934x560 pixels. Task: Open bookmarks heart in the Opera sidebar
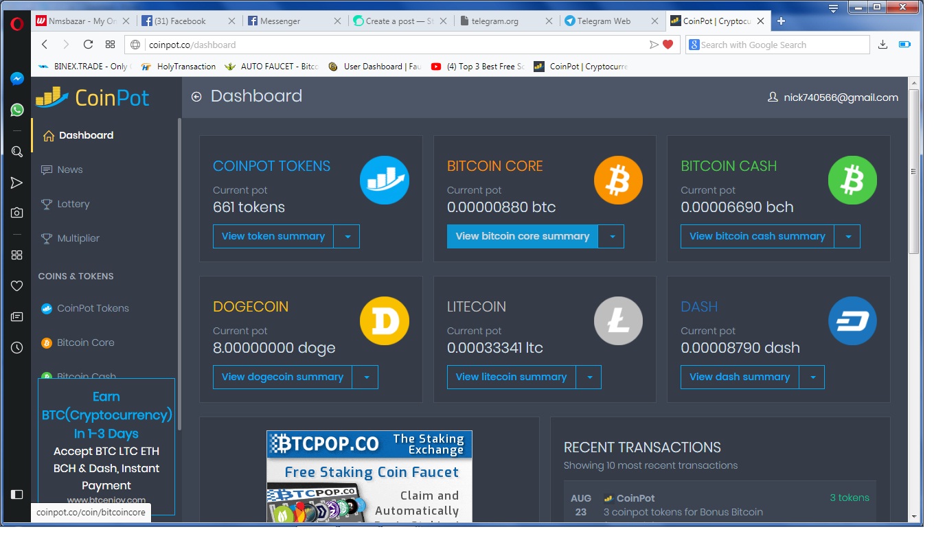[17, 285]
